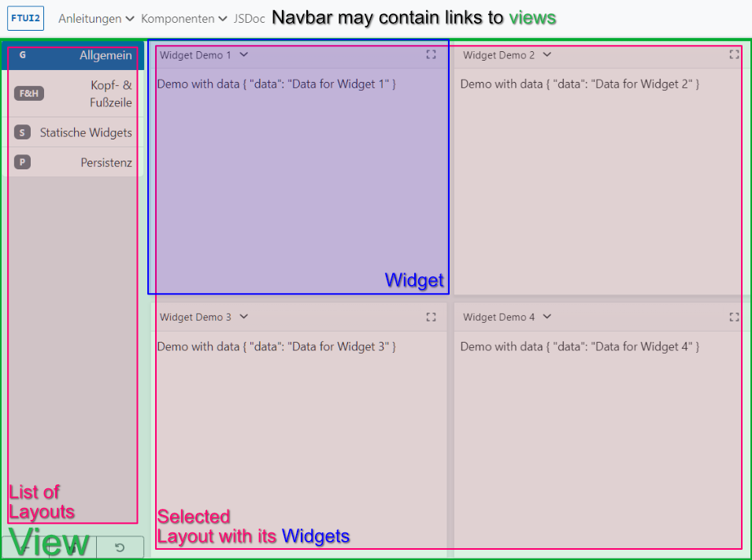Click the G badge beside Allgemein

click(22, 56)
